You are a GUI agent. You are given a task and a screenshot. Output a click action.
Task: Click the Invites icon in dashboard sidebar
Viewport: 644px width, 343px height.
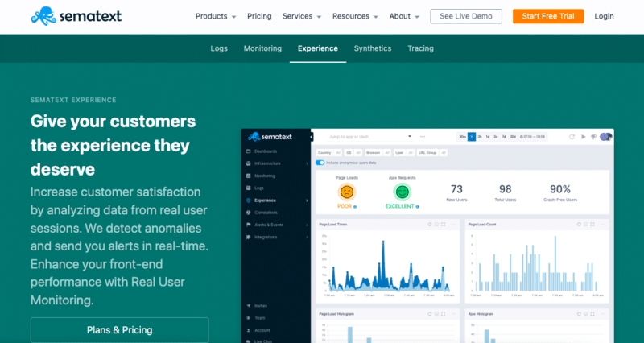pyautogui.click(x=248, y=306)
